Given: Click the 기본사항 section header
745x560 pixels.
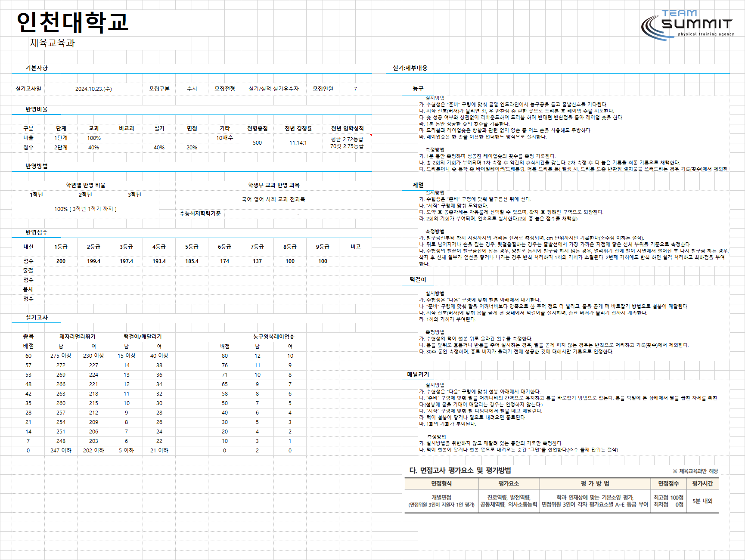Looking at the screenshot, I should point(37,68).
